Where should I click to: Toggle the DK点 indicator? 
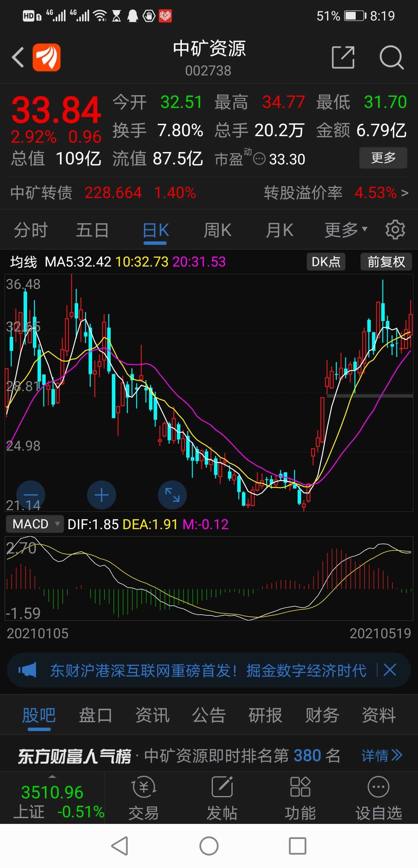click(x=326, y=262)
